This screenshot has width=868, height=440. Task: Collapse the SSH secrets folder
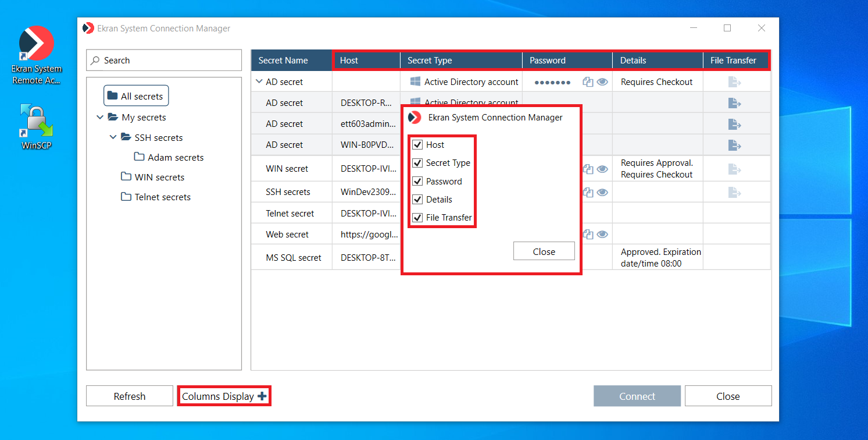(113, 138)
